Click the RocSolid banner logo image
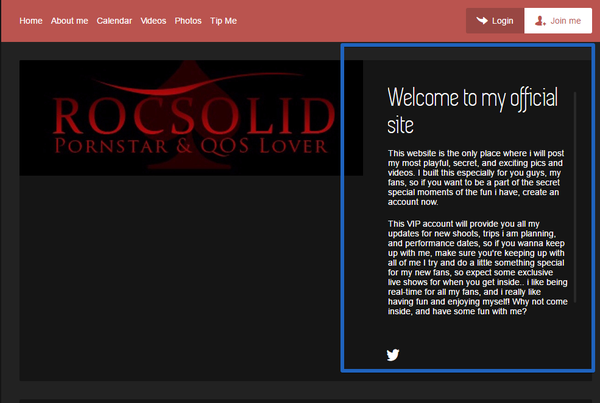 [191, 118]
